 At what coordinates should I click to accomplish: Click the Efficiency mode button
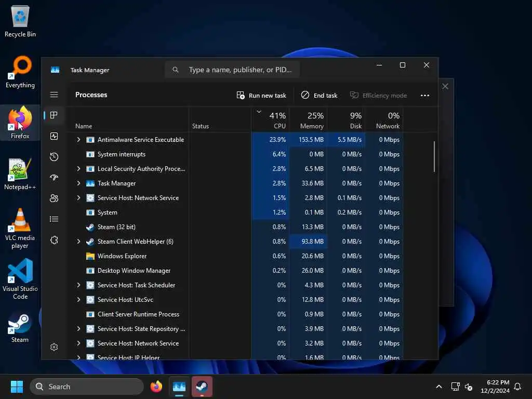tap(378, 96)
